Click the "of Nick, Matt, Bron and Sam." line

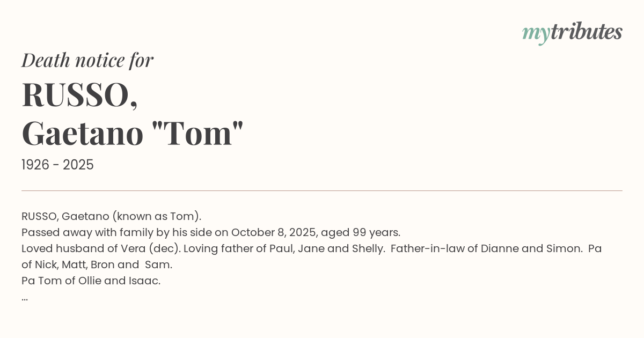coord(97,264)
